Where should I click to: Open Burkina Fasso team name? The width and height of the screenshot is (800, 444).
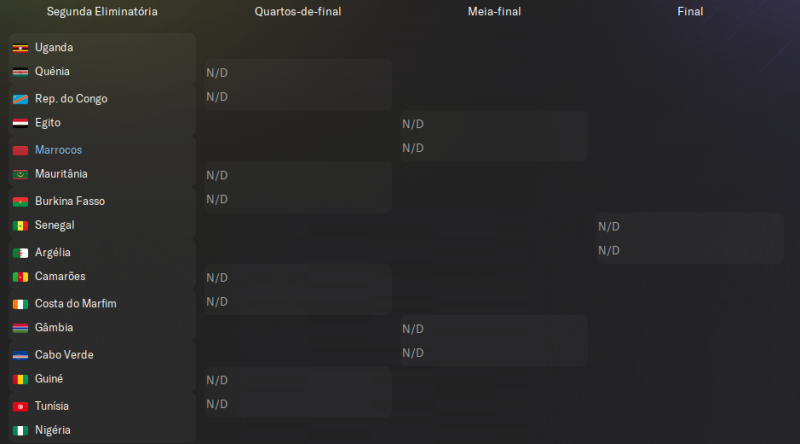70,201
